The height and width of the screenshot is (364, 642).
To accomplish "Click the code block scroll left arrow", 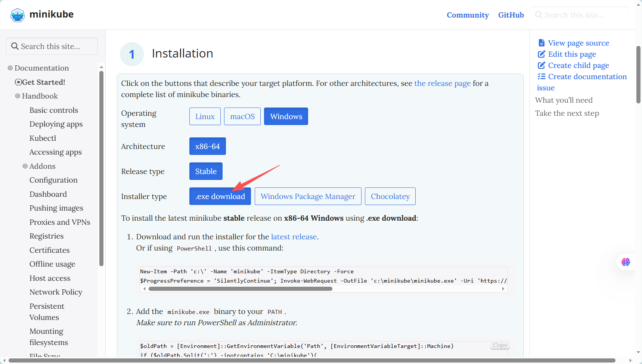I will click(x=145, y=289).
